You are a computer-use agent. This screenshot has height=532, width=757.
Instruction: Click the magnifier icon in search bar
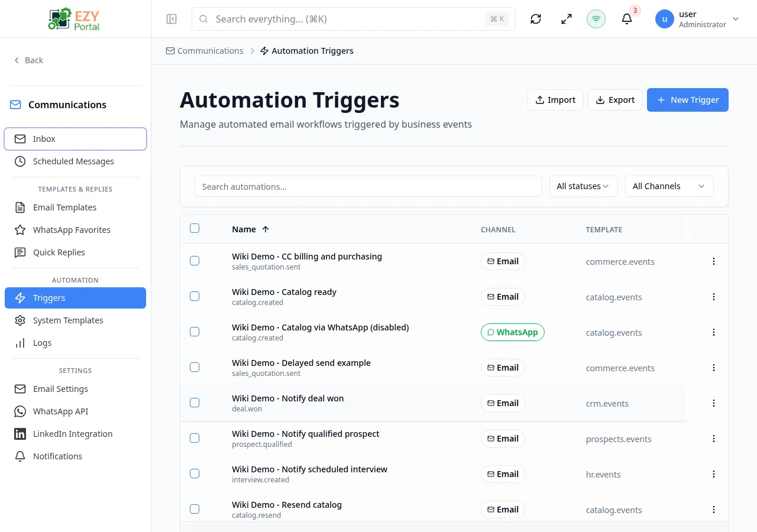tap(203, 19)
